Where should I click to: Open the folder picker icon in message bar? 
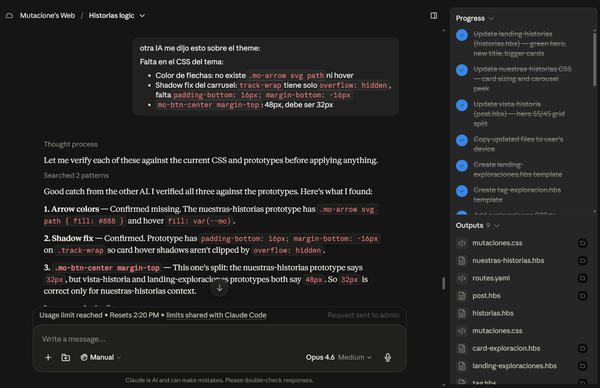[x=66, y=357]
